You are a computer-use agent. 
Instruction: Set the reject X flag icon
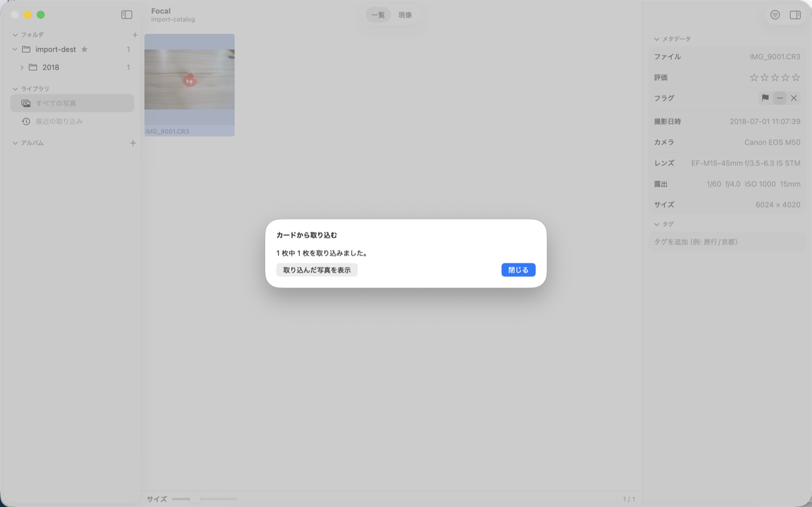click(794, 98)
